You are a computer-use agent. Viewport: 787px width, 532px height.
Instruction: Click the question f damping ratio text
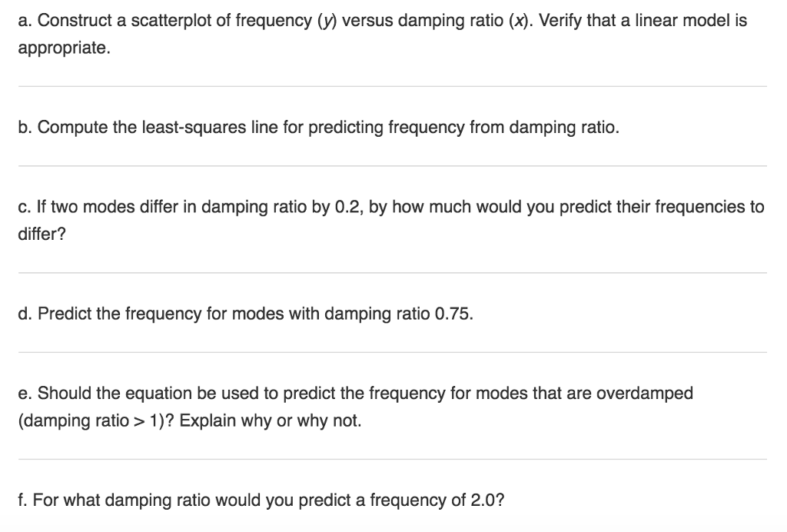261,500
